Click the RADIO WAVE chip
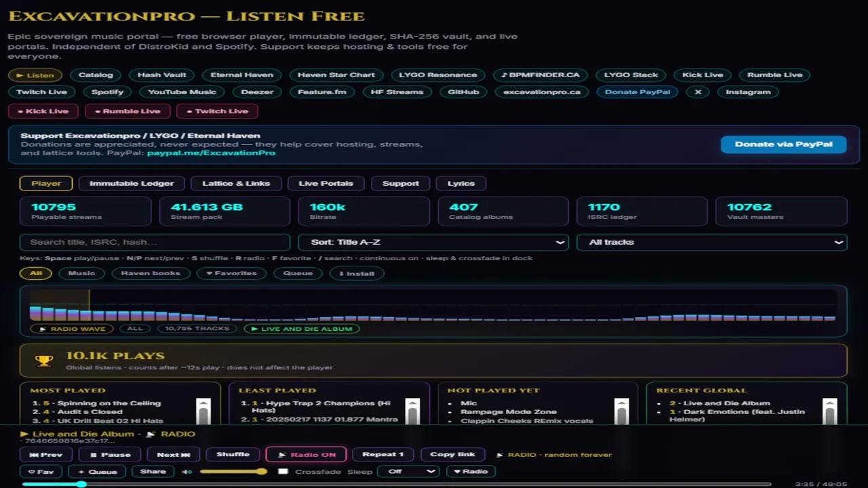This screenshot has height=488, width=868. click(72, 329)
